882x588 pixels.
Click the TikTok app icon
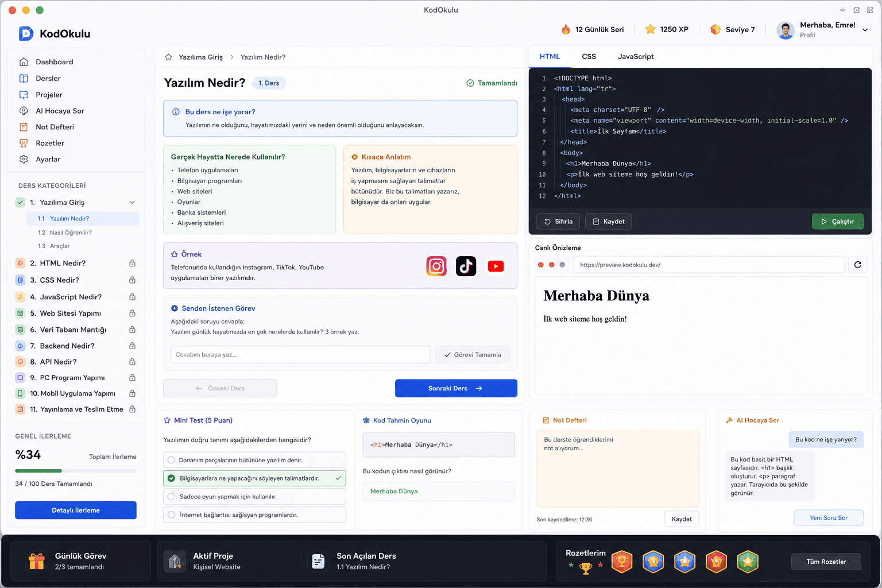pyautogui.click(x=466, y=266)
